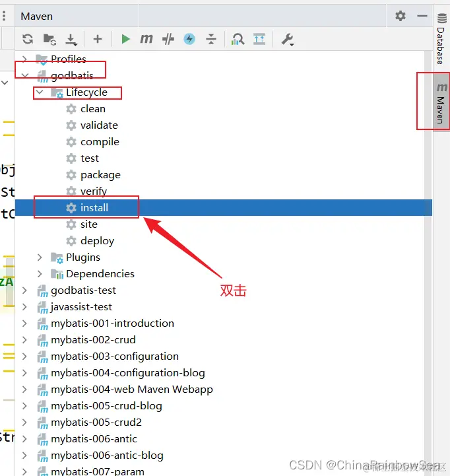This screenshot has width=450, height=476.
Task: Click the Plugins folder icon
Action: [x=57, y=257]
